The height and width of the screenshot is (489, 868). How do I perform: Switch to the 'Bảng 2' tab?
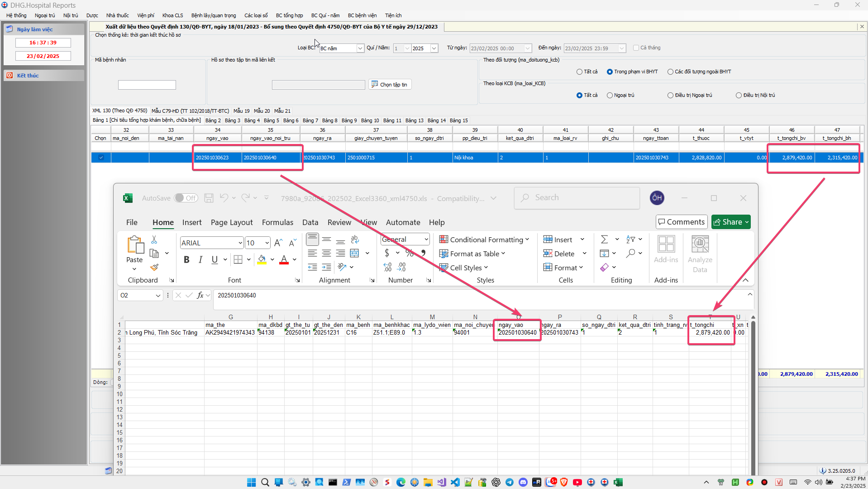pos(213,120)
